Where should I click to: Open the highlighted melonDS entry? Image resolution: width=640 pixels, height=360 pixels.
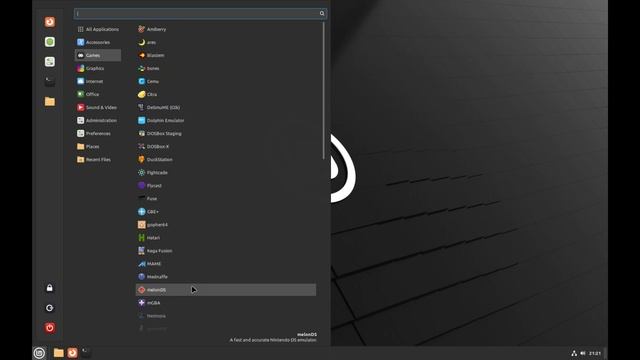[226, 290]
